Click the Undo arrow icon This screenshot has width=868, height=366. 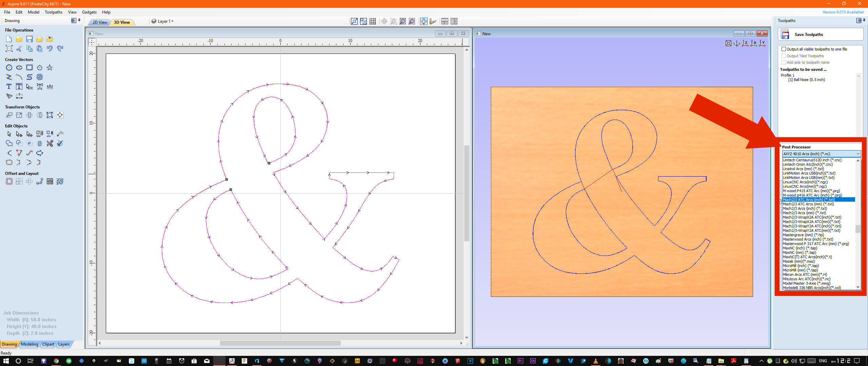point(50,48)
